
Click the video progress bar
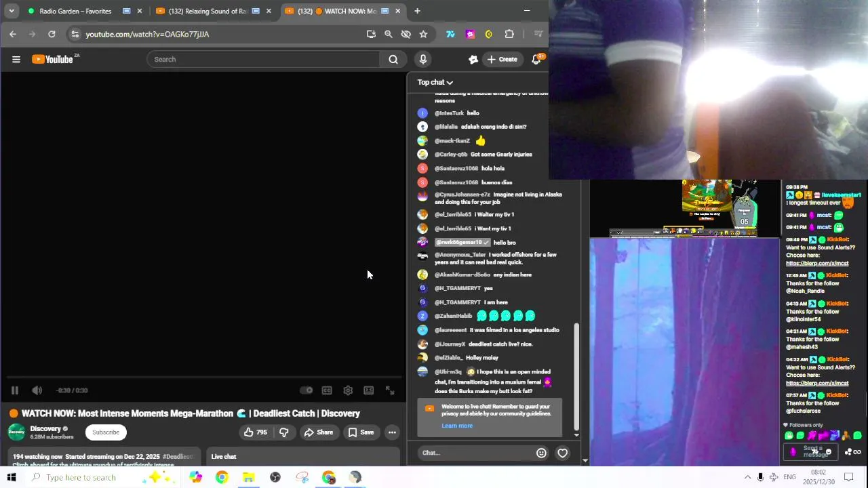(203, 377)
